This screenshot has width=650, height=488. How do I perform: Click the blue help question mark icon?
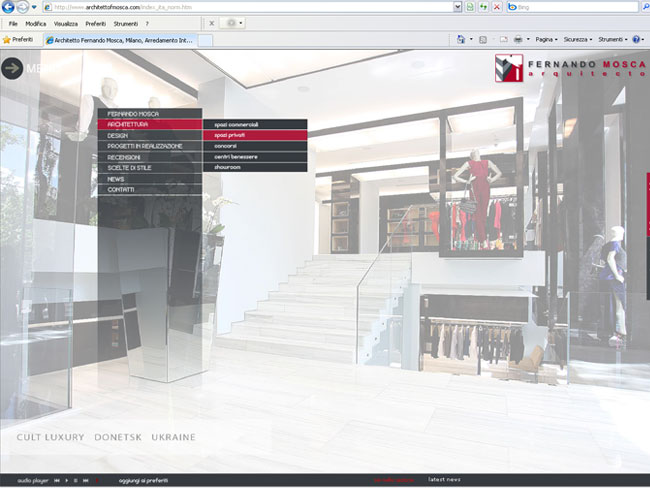(636, 39)
